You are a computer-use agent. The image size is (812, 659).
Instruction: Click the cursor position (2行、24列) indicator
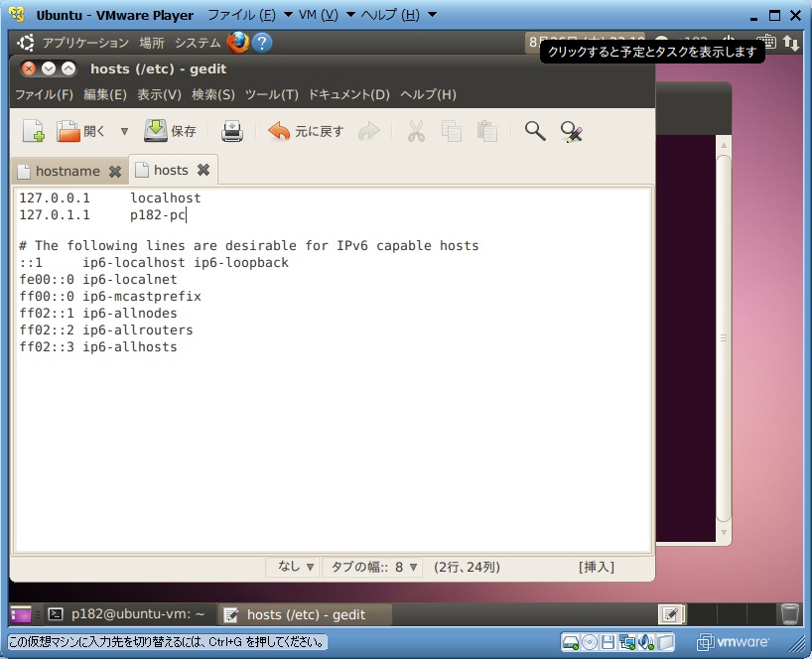pyautogui.click(x=467, y=568)
